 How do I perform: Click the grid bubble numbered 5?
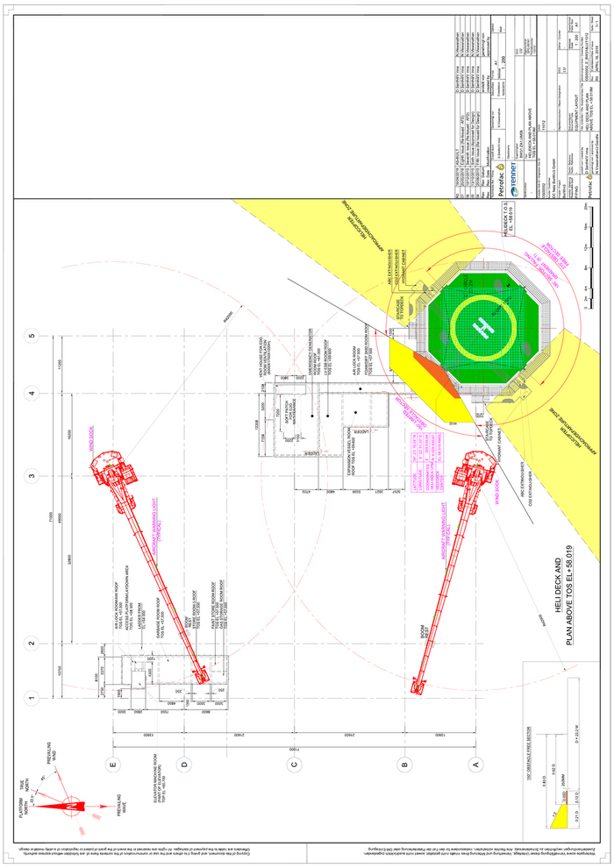[x=33, y=337]
